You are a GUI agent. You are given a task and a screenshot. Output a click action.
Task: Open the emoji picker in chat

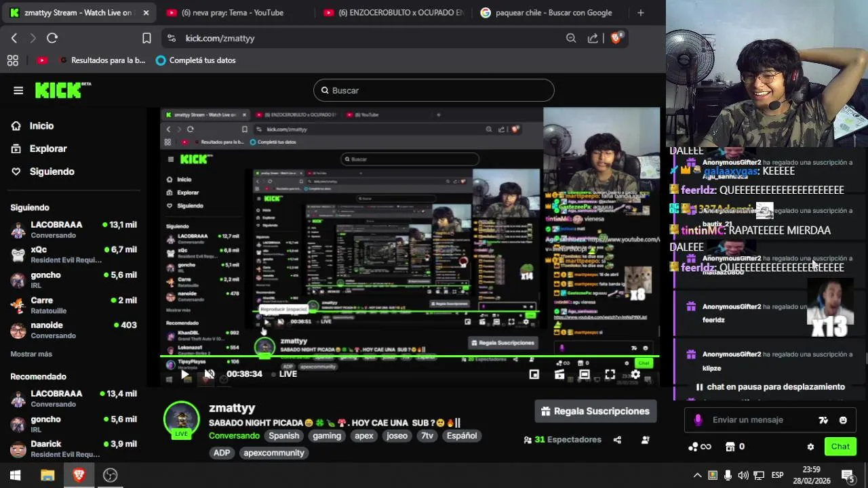coord(843,420)
